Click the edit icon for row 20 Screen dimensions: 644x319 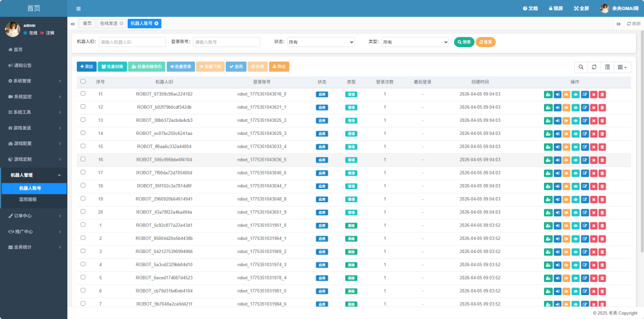point(584,212)
